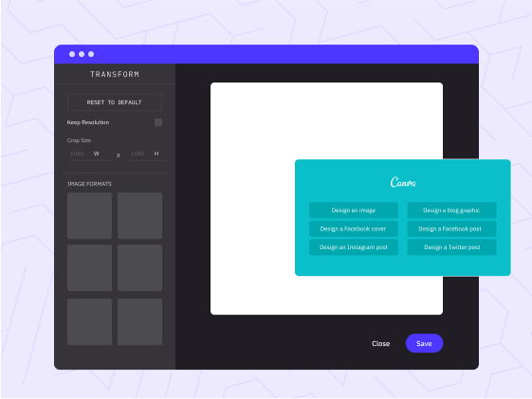Choose Design a Facebook cover
Image resolution: width=532 pixels, height=399 pixels.
[x=354, y=228]
